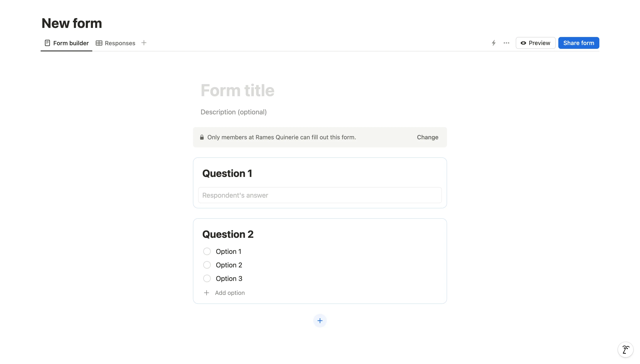
Task: Select Option 1 radio button
Action: coord(207,251)
